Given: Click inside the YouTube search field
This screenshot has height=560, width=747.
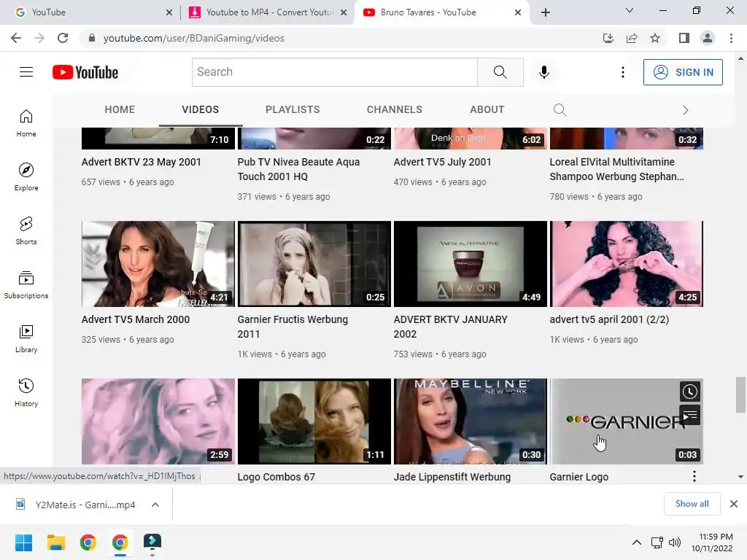Looking at the screenshot, I should (x=334, y=72).
